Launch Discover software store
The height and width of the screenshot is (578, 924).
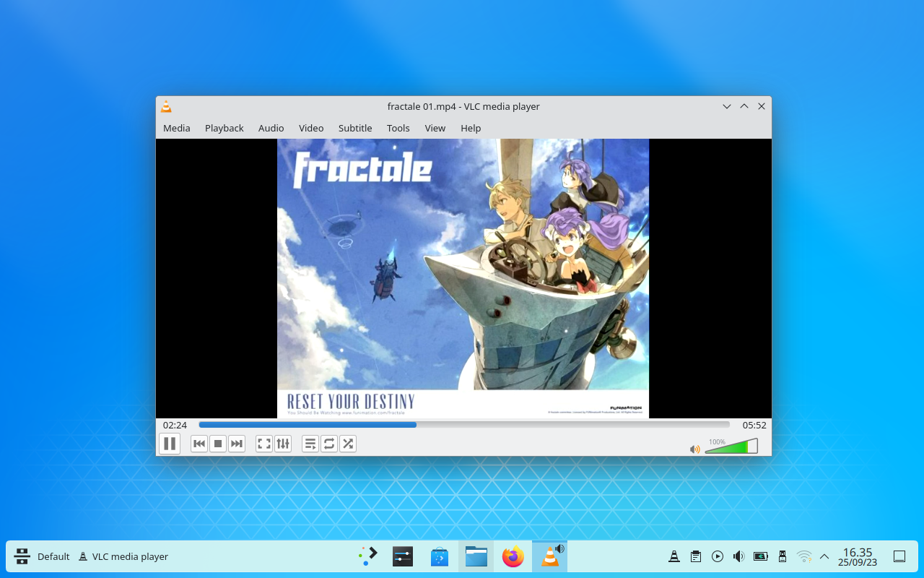pos(440,556)
